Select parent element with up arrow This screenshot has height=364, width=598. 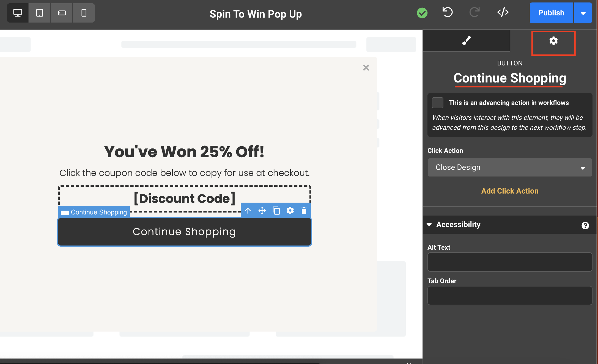click(248, 211)
